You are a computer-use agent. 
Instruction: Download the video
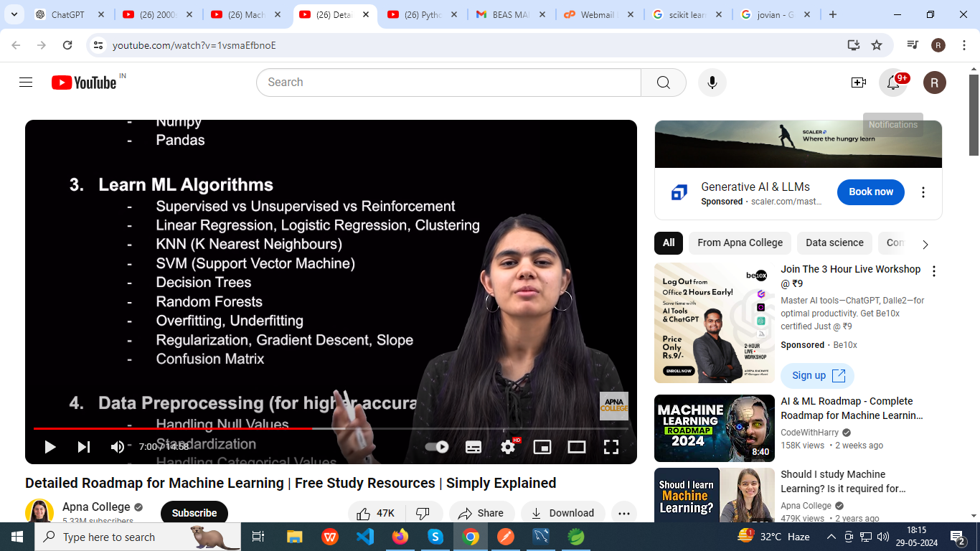pos(563,513)
